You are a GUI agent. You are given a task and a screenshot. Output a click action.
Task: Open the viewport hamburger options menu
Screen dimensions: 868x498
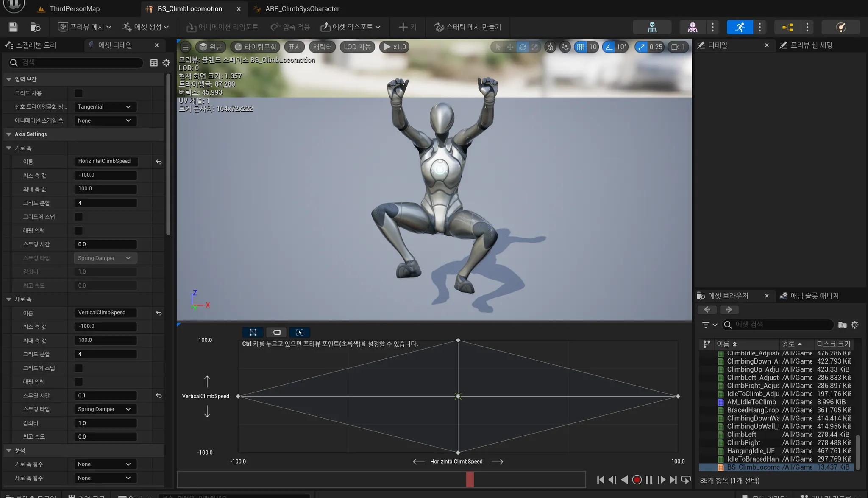186,47
